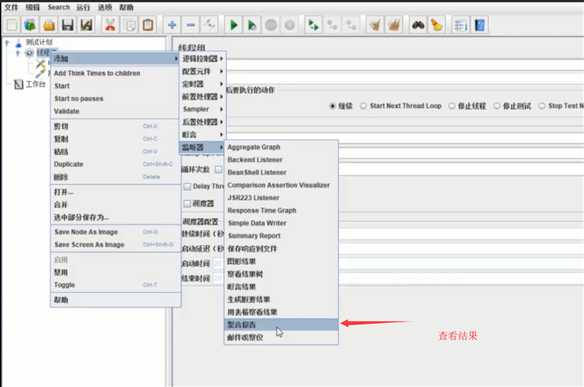Choose Add Think Times to children

coord(115,73)
